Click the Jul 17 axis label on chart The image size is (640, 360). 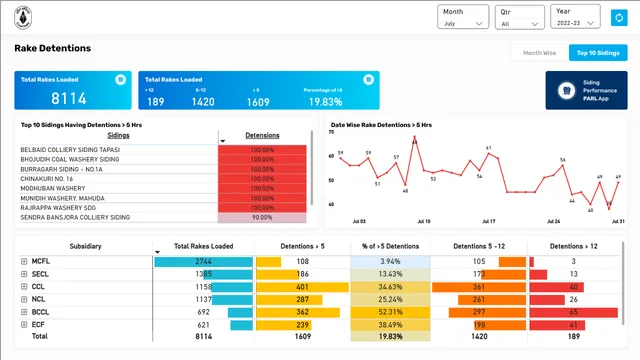click(x=489, y=221)
